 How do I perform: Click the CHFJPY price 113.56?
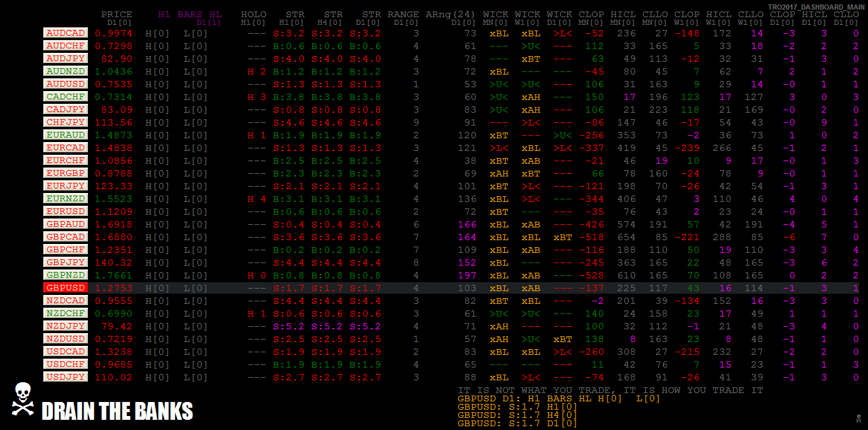113,122
